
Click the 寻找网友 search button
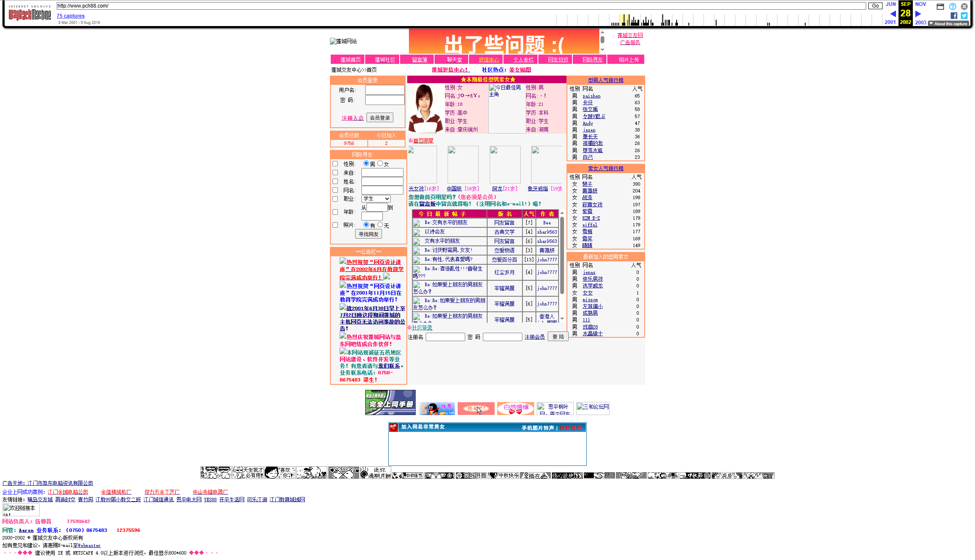click(369, 234)
